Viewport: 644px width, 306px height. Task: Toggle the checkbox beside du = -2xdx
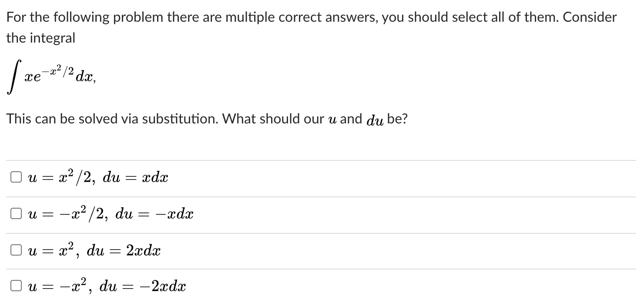(16, 286)
